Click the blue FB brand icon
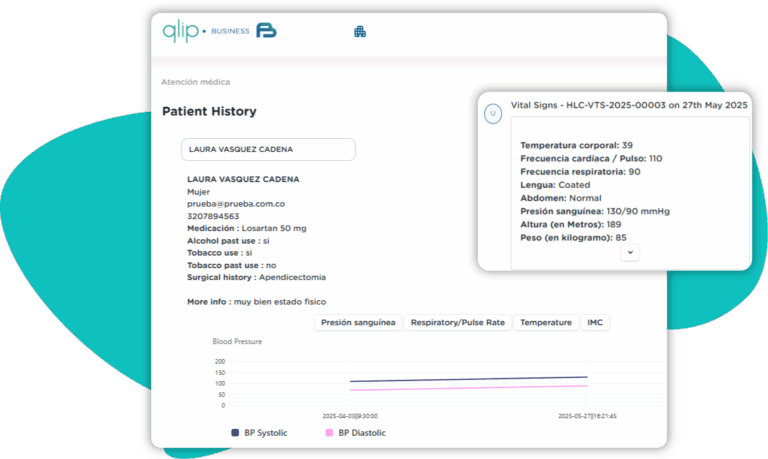 pyautogui.click(x=266, y=31)
